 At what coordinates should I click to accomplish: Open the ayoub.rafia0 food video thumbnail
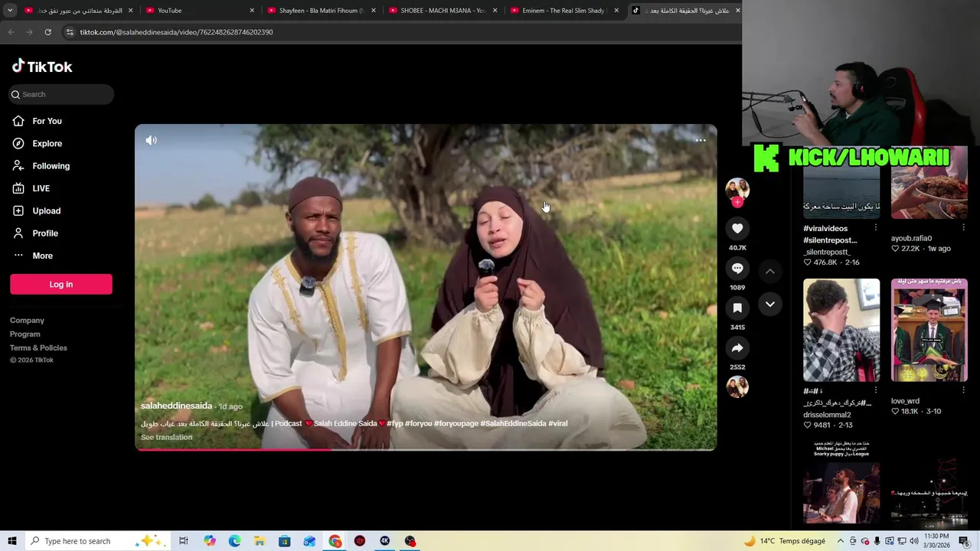pos(929,182)
